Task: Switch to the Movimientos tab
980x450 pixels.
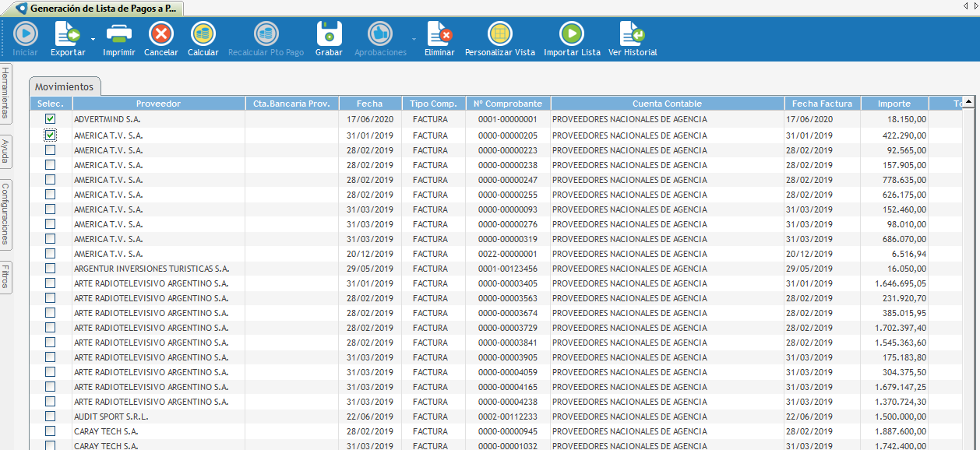Action: 65,87
